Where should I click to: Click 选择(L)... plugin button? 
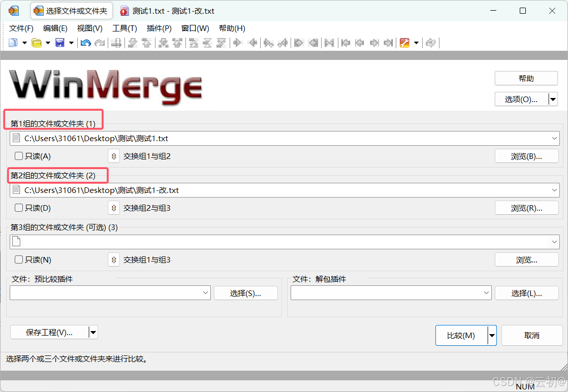click(x=526, y=293)
